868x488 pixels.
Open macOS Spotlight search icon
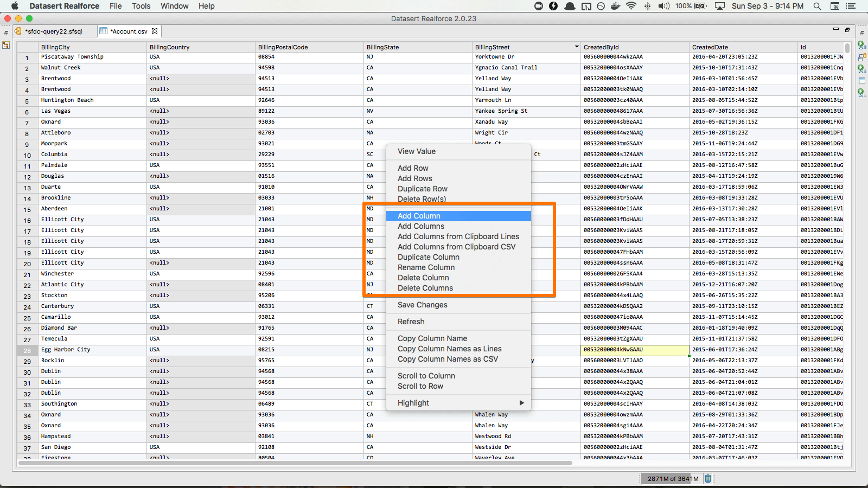point(817,6)
